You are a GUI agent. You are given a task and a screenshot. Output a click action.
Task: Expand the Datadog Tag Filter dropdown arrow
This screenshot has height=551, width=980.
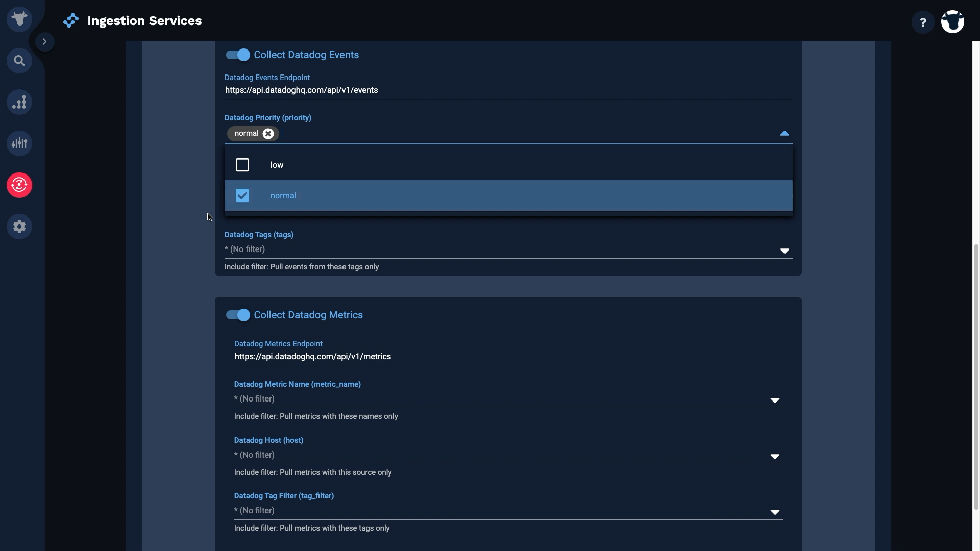click(775, 512)
